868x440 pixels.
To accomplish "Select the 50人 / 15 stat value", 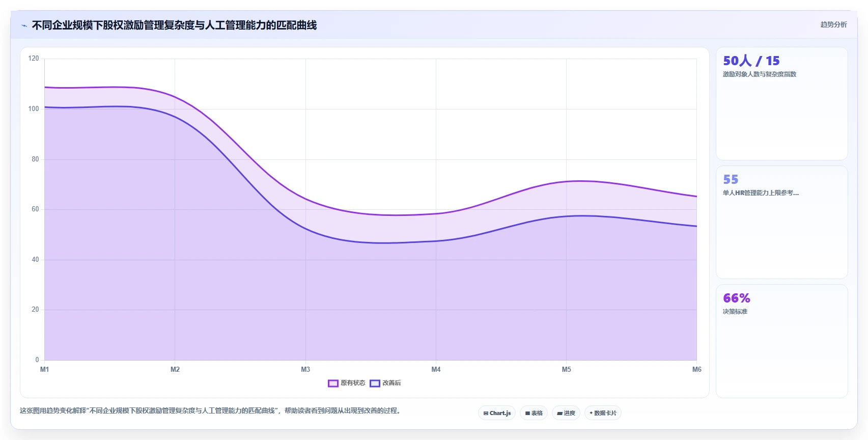I will click(x=751, y=61).
